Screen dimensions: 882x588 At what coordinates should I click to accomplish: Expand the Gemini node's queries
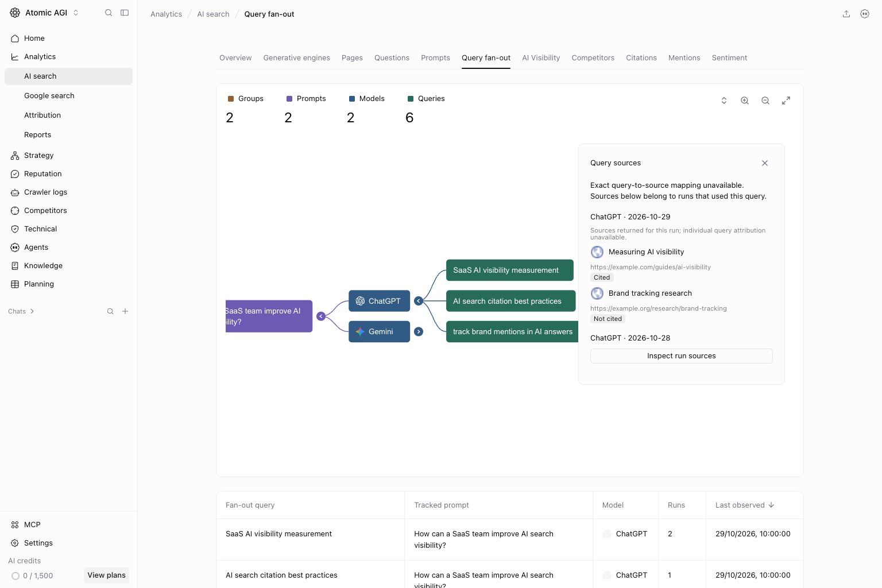pyautogui.click(x=419, y=332)
